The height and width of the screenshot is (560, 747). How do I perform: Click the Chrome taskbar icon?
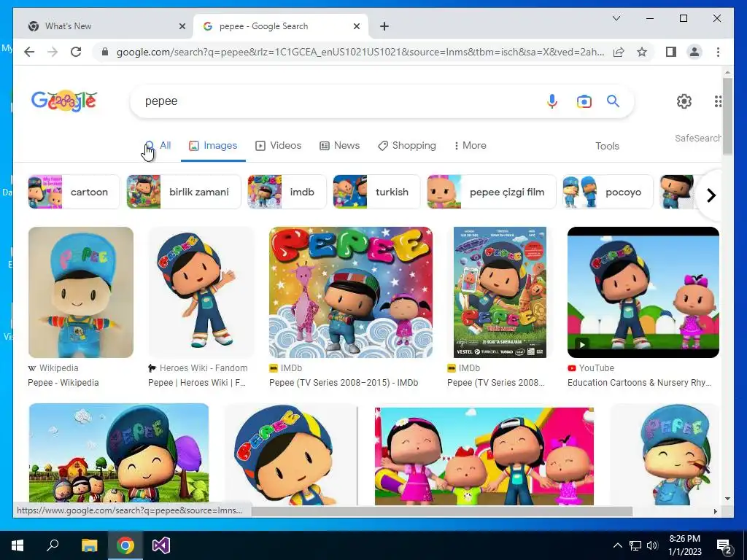point(125,545)
